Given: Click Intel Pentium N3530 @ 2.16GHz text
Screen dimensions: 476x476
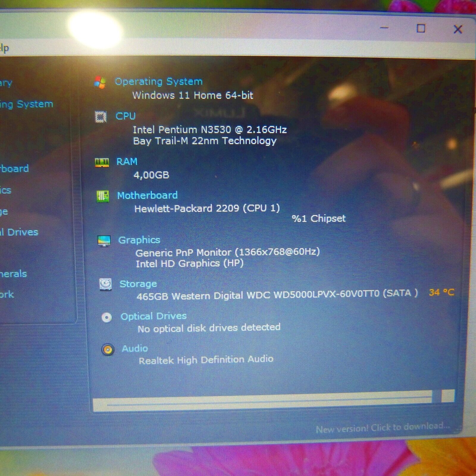Looking at the screenshot, I should coord(210,130).
